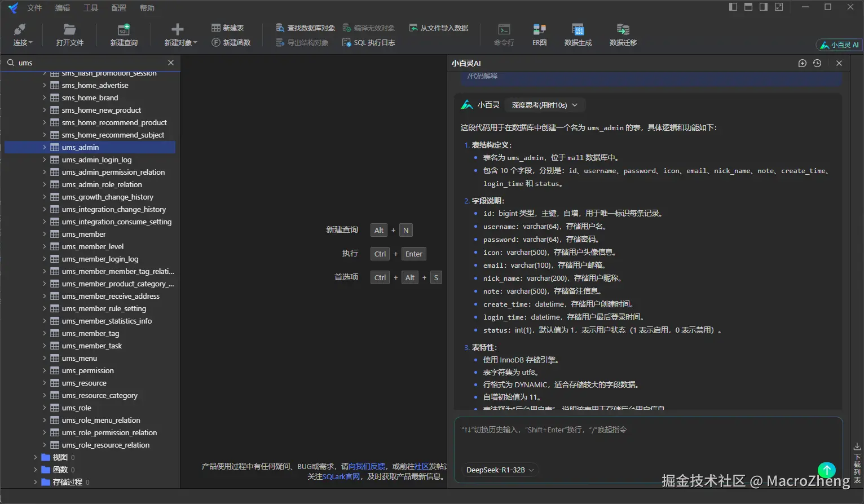
Task: Click the ums search field
Action: [90, 63]
